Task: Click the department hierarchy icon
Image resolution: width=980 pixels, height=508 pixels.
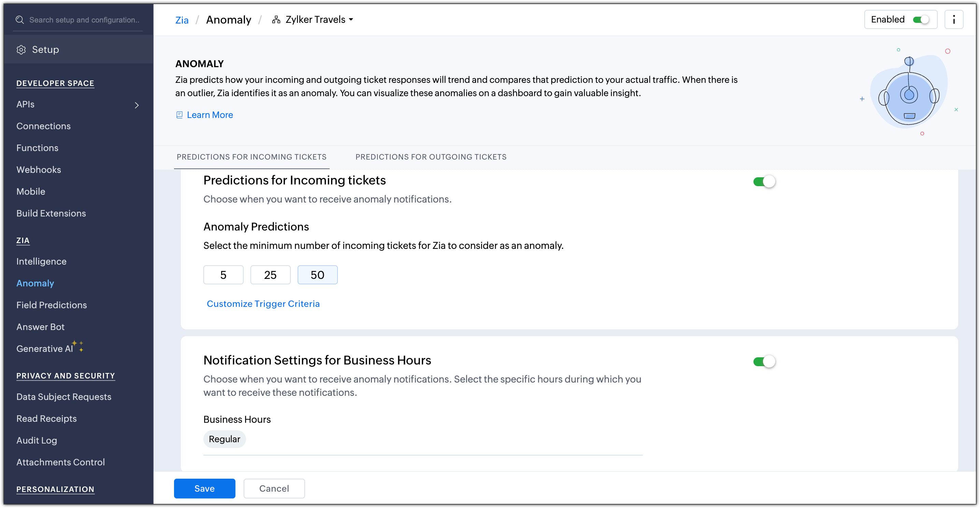Action: pyautogui.click(x=276, y=20)
